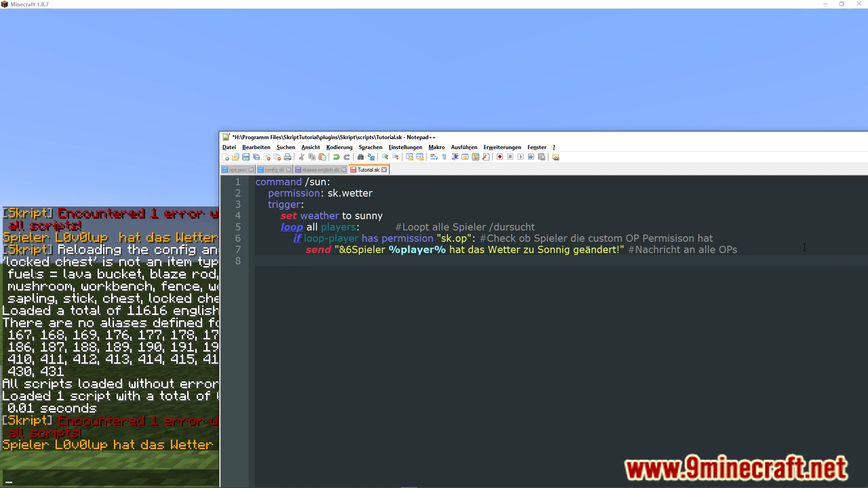Image resolution: width=868 pixels, height=488 pixels.
Task: Toggle synchronized vertical scrolling icon
Action: pos(410,157)
